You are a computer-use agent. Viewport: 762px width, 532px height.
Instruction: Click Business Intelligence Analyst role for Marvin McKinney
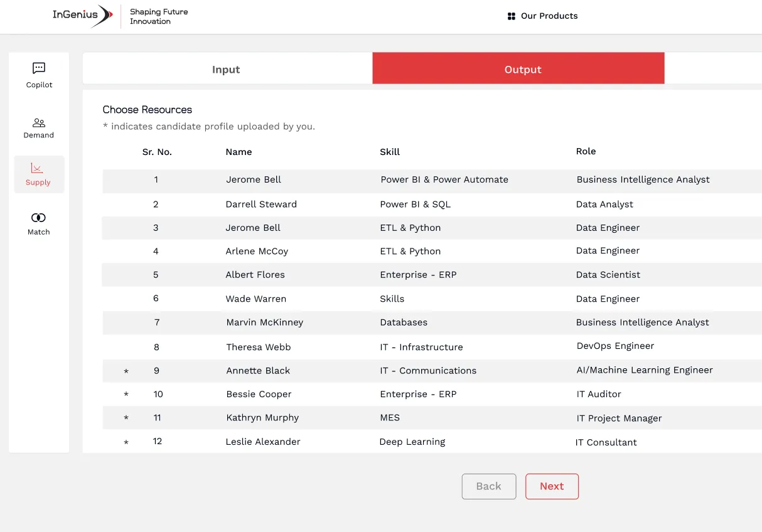(643, 322)
